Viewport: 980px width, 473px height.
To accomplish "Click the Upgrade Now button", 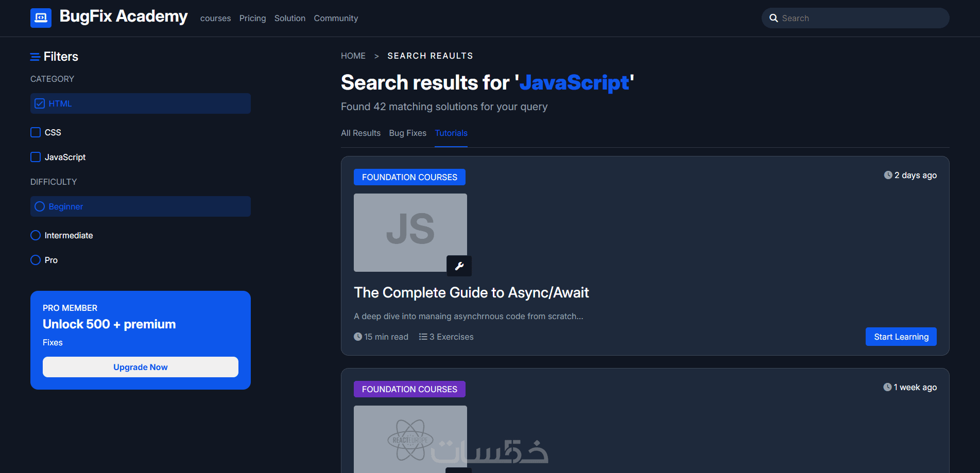I will (x=141, y=367).
